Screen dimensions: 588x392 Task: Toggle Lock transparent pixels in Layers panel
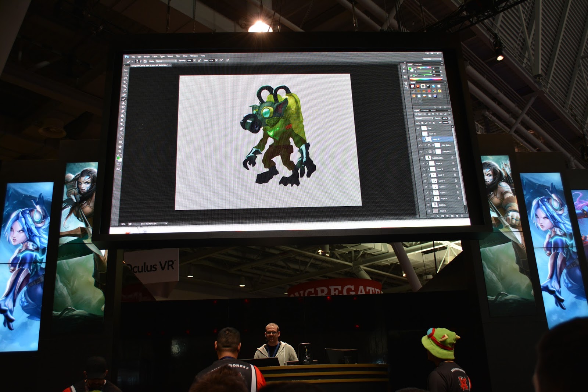point(422,123)
